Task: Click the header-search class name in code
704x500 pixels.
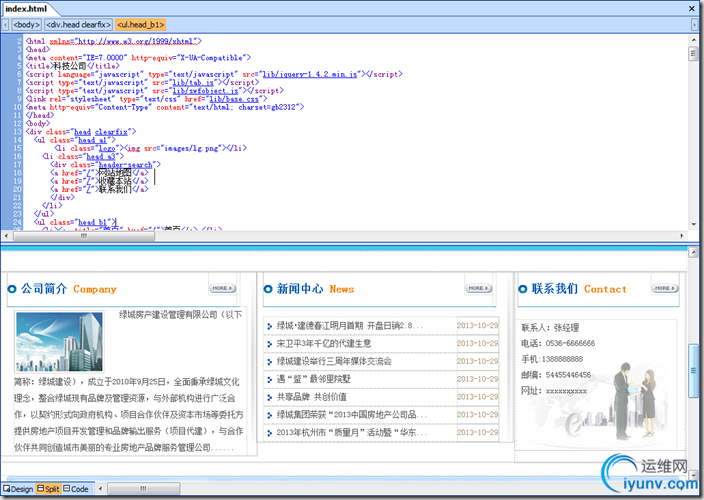Action: tap(125, 165)
